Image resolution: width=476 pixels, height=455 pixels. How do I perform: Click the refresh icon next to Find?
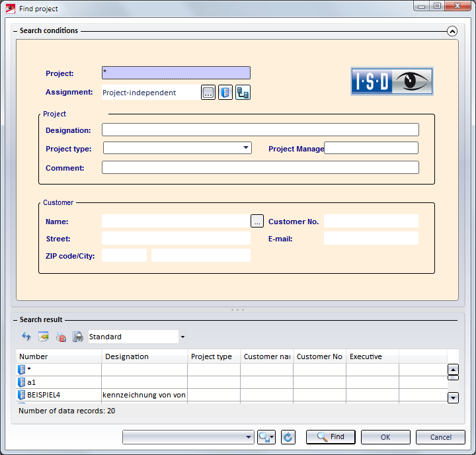pos(288,437)
